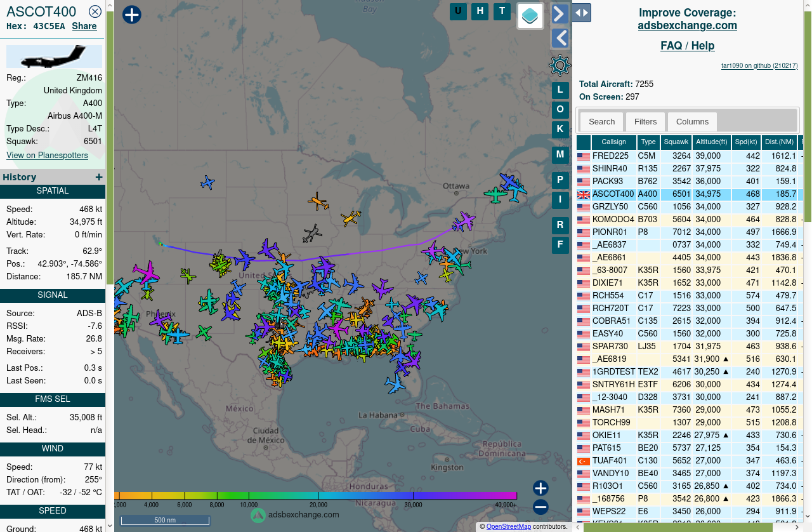The height and width of the screenshot is (532, 812).
Task: Select the FRED225 row in aircraft table
Action: click(x=690, y=156)
